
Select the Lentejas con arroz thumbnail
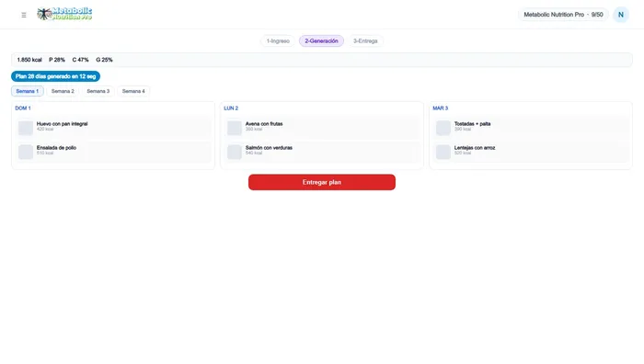pos(443,152)
